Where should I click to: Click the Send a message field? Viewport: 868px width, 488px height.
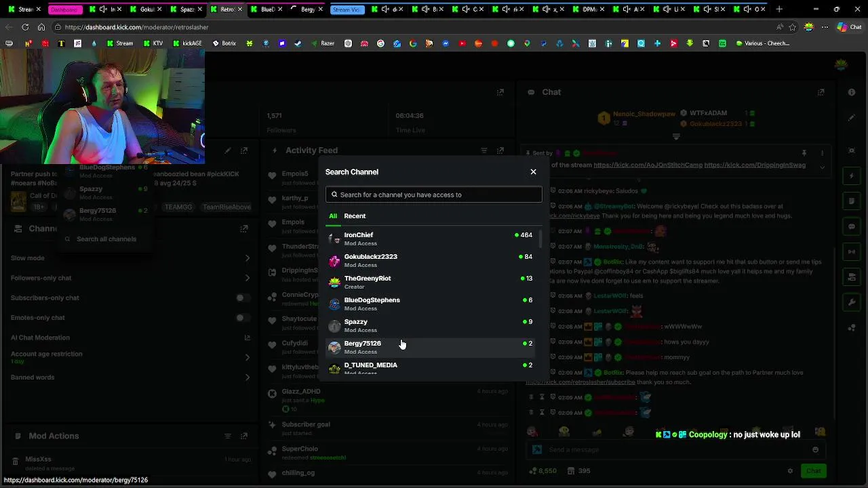pyautogui.click(x=675, y=449)
